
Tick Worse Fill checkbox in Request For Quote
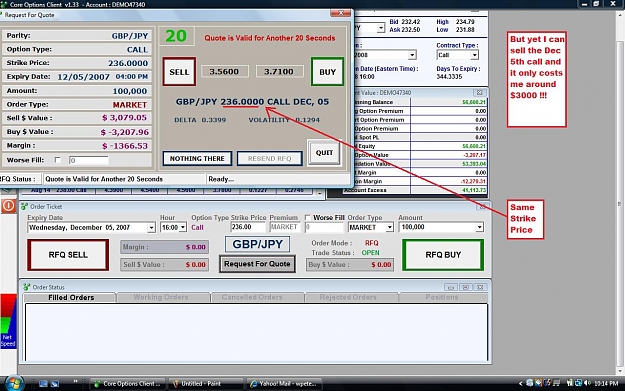click(58, 160)
